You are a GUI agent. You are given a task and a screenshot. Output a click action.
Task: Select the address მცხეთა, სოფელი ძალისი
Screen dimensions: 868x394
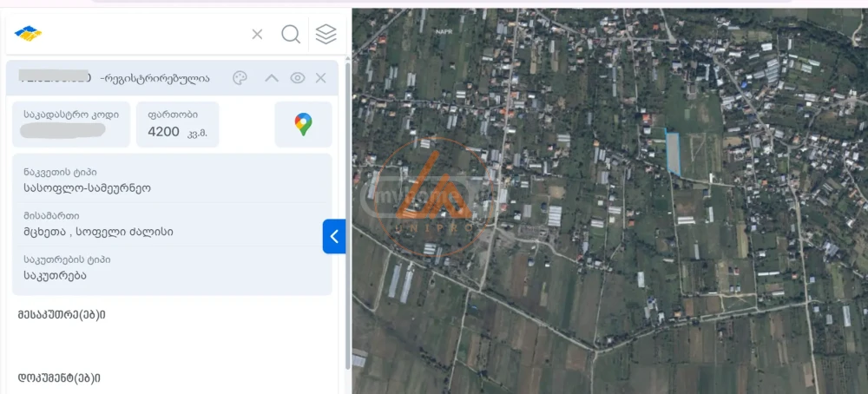[x=98, y=232]
